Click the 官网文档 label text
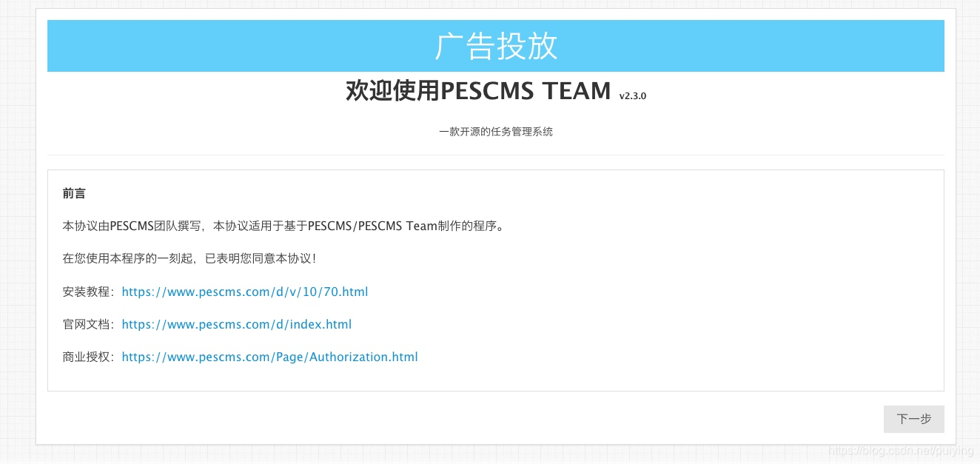Image resolution: width=980 pixels, height=464 pixels. click(x=88, y=324)
